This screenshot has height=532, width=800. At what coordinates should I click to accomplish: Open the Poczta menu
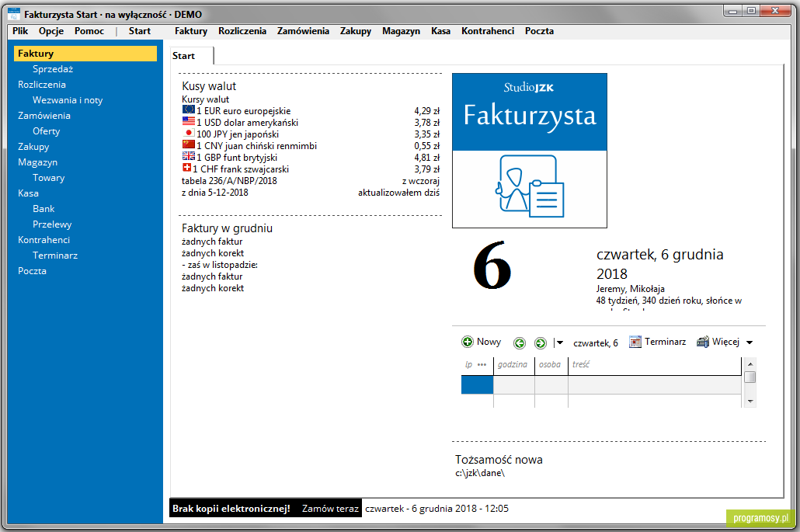(539, 31)
